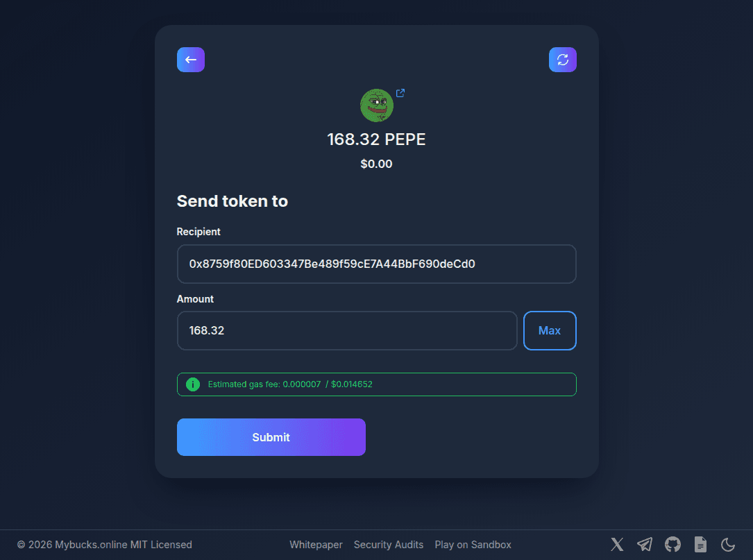
Task: Open the Security Audits link
Action: pos(389,545)
